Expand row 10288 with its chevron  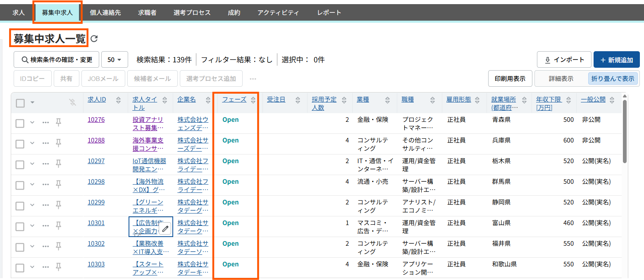point(32,143)
